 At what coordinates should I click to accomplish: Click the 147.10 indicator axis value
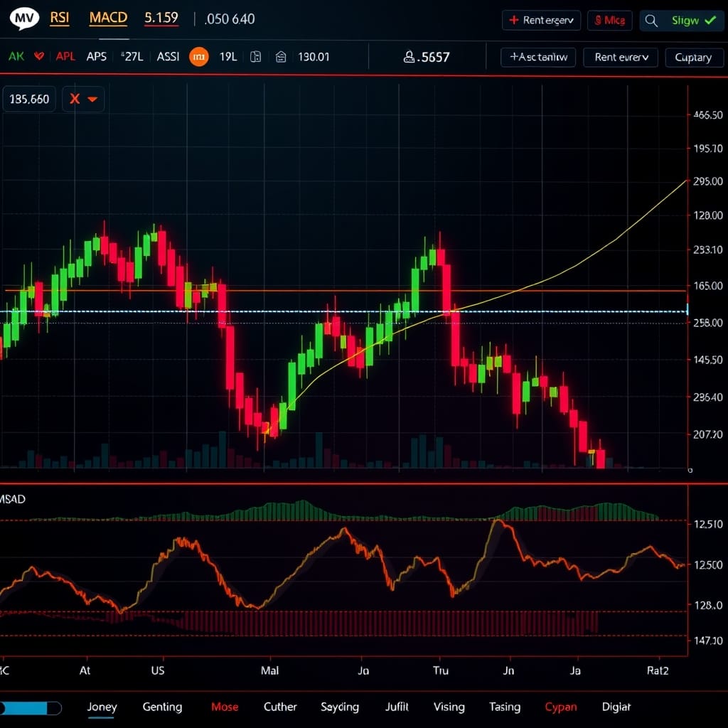tap(708, 641)
